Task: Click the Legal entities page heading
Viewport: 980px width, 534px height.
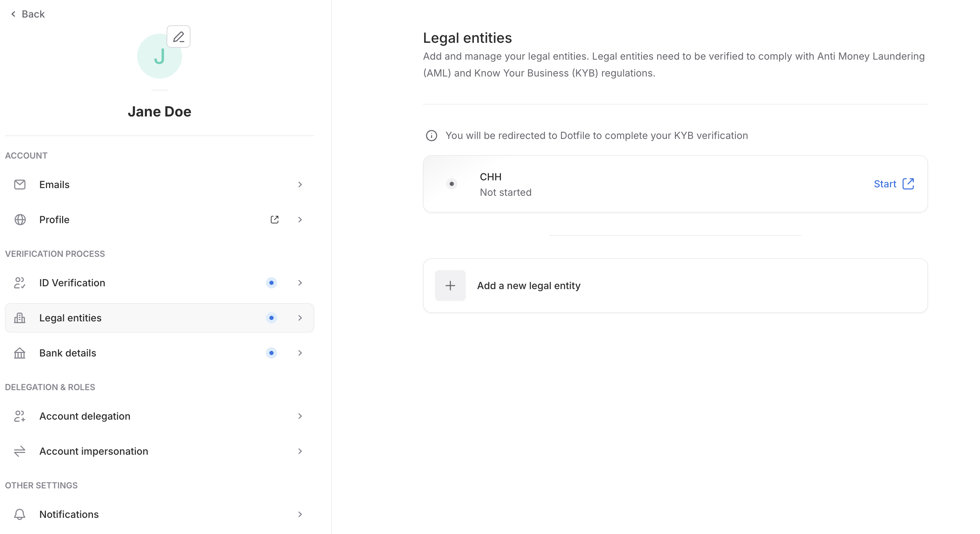Action: (x=467, y=38)
